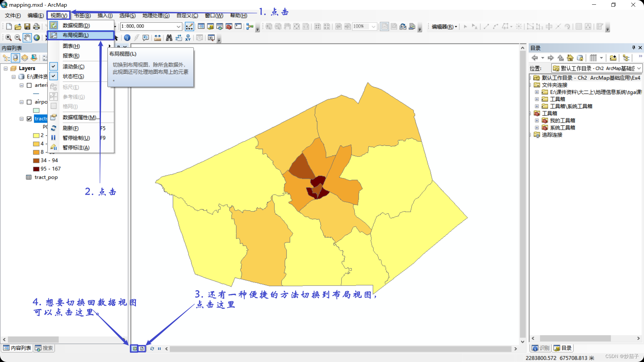The height and width of the screenshot is (362, 644).
Task: Open the Find binoculars tool
Action: pyautogui.click(x=169, y=38)
